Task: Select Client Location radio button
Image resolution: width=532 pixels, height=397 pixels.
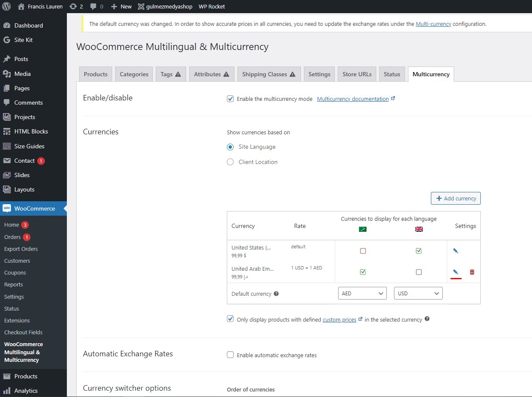Action: [230, 162]
